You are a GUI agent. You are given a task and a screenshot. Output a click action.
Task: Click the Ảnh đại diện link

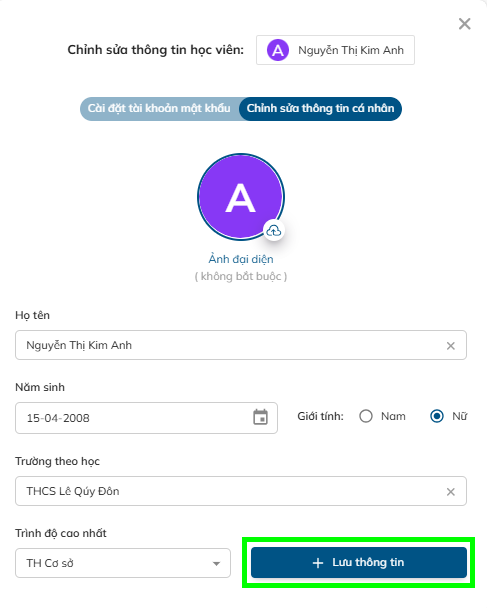coord(241,259)
